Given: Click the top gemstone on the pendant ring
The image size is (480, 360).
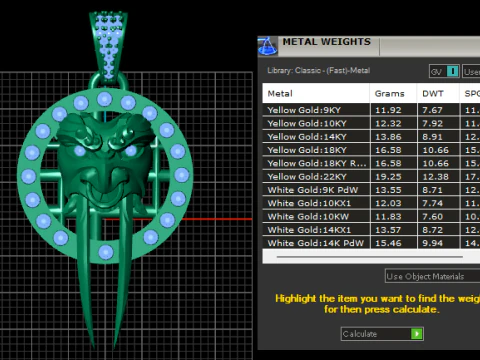Looking at the screenshot, I should click(104, 99).
